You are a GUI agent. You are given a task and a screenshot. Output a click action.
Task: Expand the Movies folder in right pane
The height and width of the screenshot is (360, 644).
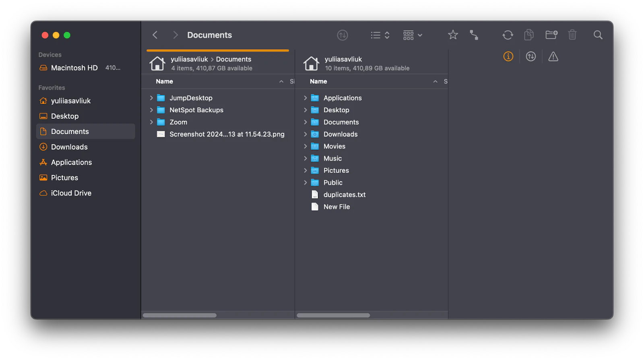click(x=305, y=146)
